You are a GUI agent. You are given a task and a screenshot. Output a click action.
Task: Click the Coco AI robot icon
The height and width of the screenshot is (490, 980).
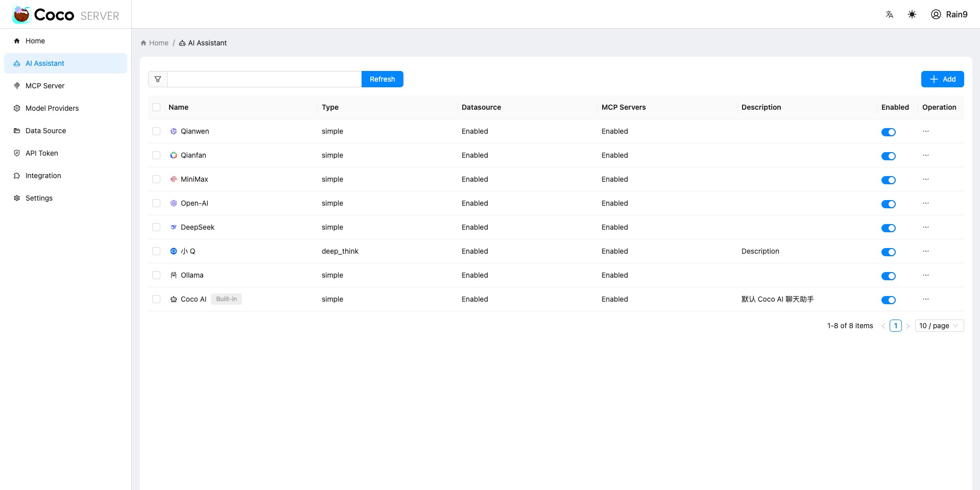point(174,299)
